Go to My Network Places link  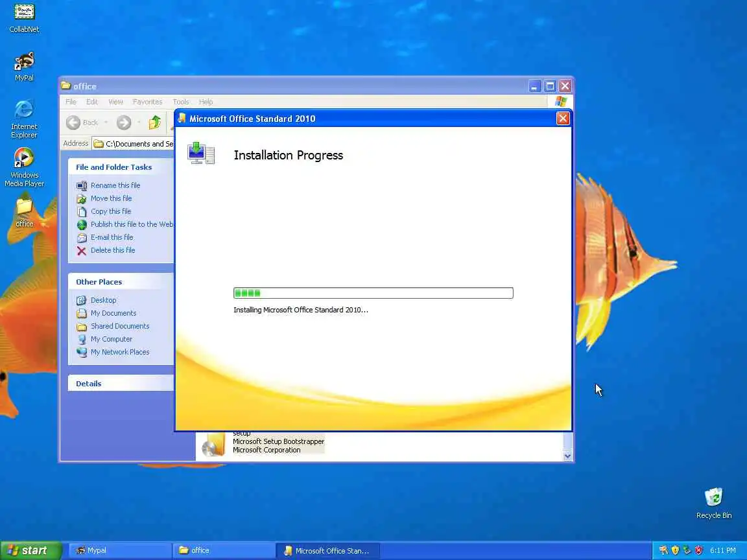[x=120, y=352]
